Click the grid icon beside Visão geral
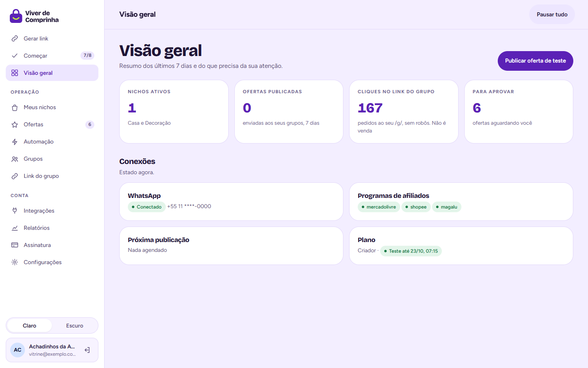This screenshot has height=368, width=588. point(15,73)
